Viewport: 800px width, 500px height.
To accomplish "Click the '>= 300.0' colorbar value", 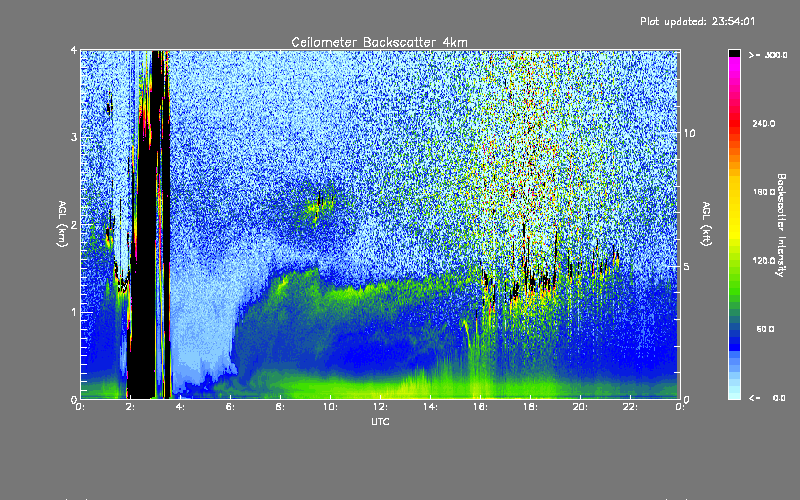I will (x=768, y=55).
